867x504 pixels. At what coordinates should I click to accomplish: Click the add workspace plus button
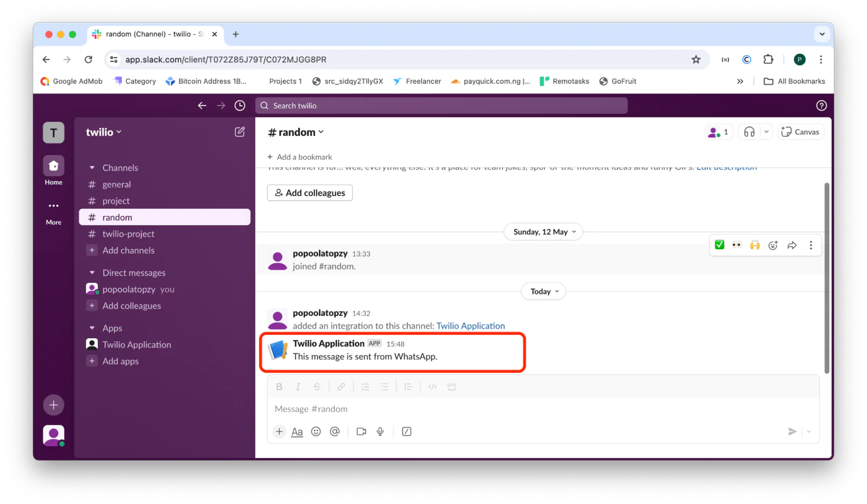[x=54, y=405]
